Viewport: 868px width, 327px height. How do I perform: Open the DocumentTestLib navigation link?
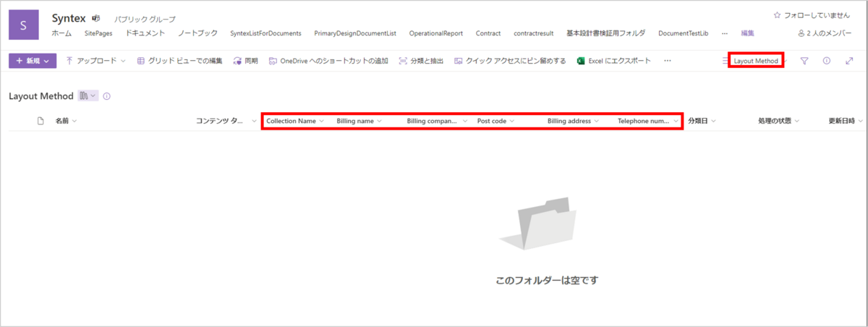click(683, 33)
